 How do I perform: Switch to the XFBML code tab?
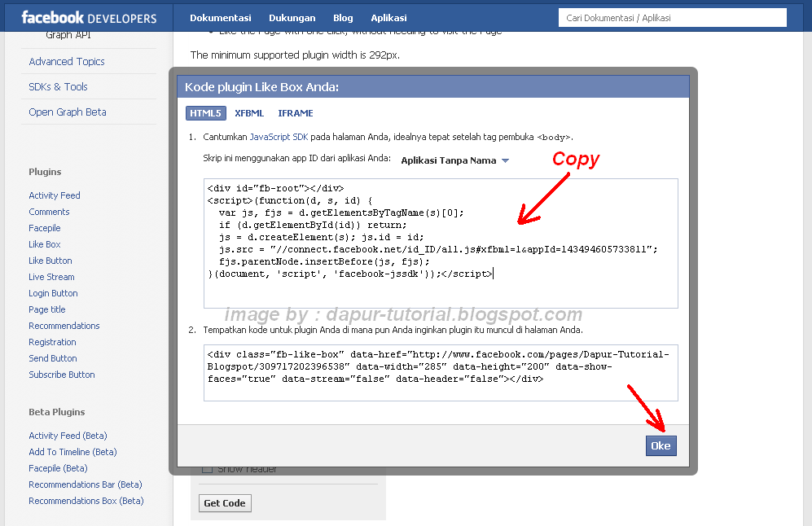click(249, 113)
